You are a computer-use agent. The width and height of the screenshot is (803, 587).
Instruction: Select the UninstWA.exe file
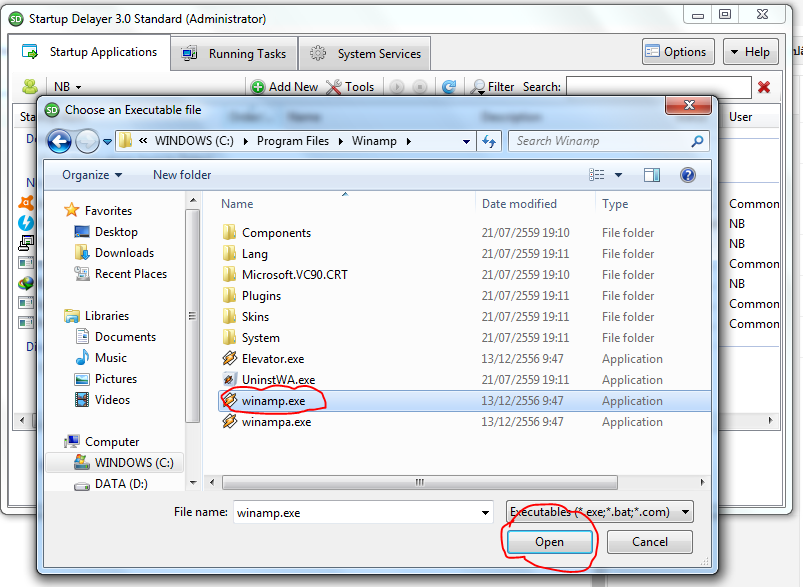(x=269, y=380)
